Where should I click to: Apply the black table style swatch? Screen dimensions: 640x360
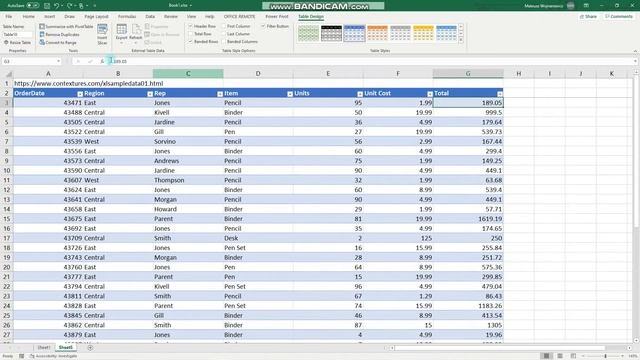click(331, 33)
